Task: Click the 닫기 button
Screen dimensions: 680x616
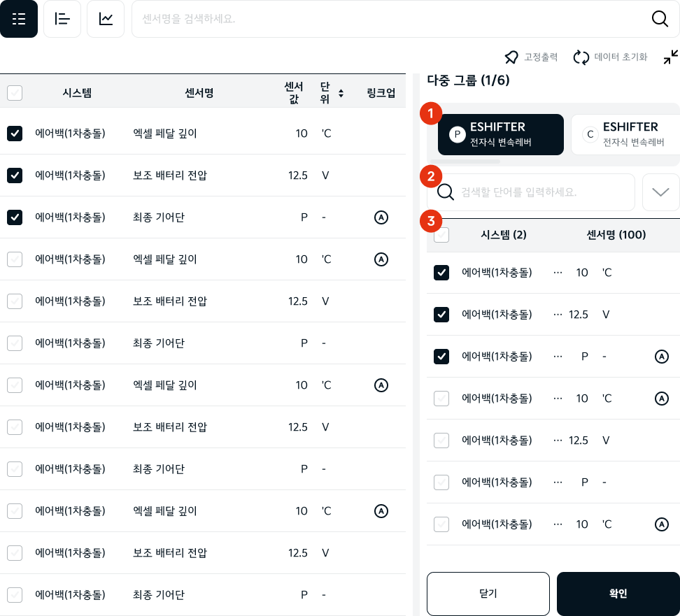Action: [x=488, y=594]
